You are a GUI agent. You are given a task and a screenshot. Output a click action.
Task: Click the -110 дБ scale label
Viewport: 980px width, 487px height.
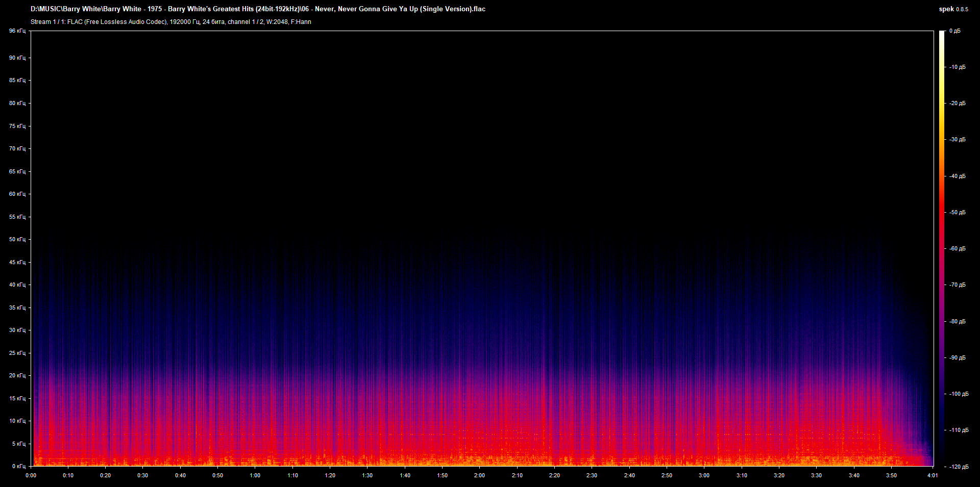click(x=958, y=430)
